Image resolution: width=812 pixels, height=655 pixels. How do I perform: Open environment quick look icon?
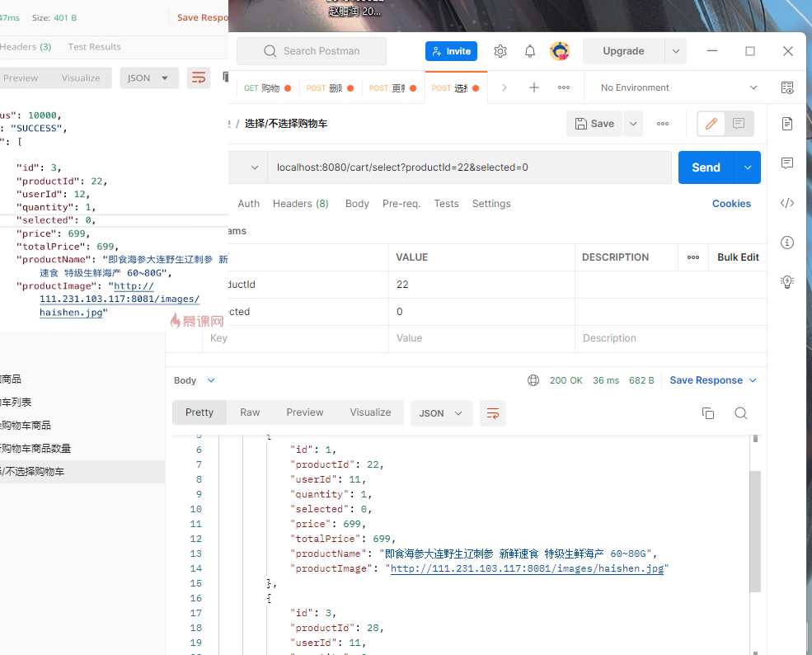[x=787, y=87]
